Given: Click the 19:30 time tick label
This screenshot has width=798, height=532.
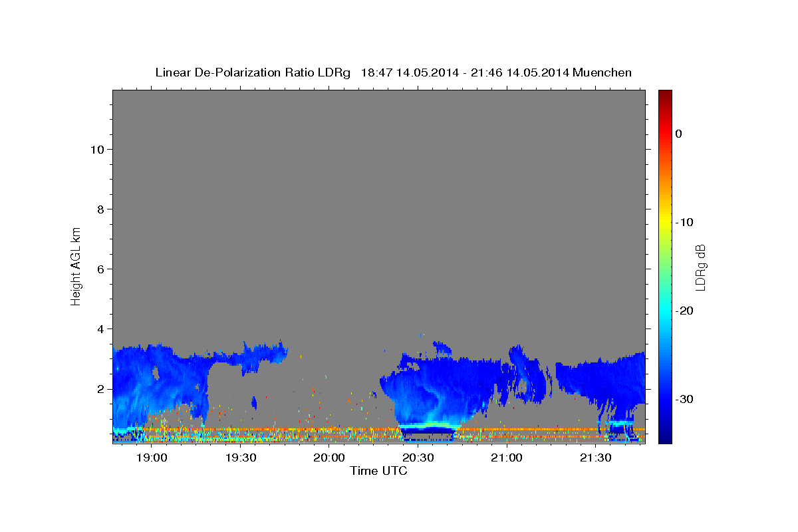Looking at the screenshot, I should click(x=241, y=458).
